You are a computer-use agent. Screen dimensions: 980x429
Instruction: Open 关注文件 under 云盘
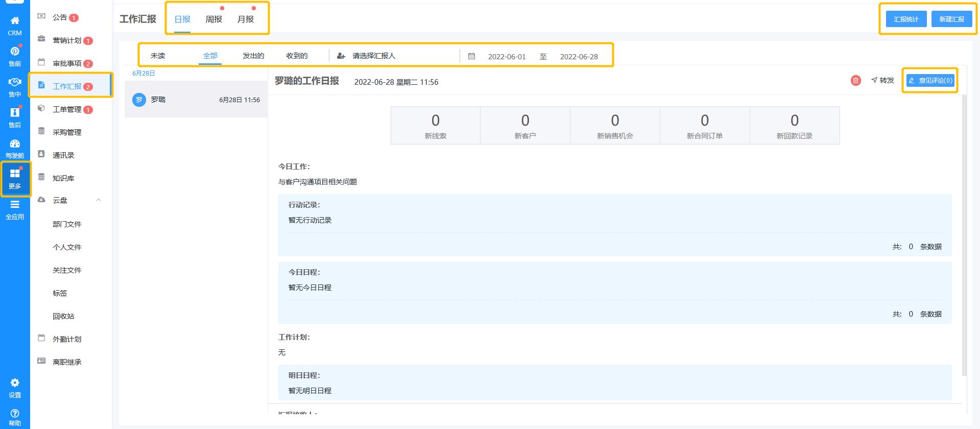tap(67, 270)
